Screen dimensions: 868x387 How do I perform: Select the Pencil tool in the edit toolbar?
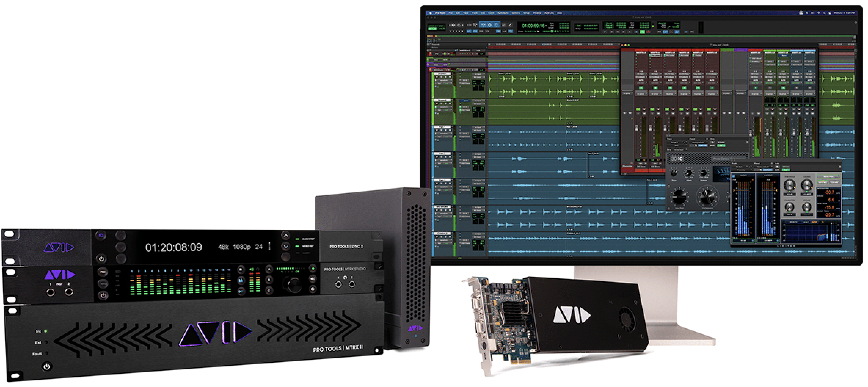(x=510, y=25)
